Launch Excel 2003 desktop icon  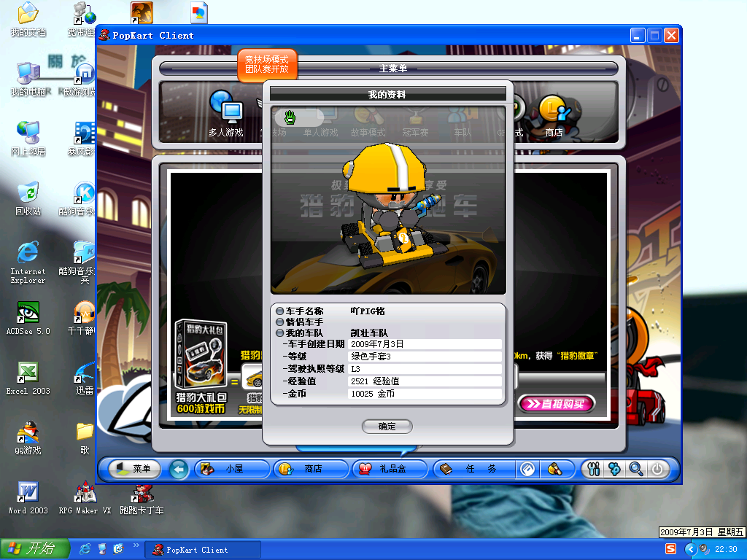coord(28,378)
